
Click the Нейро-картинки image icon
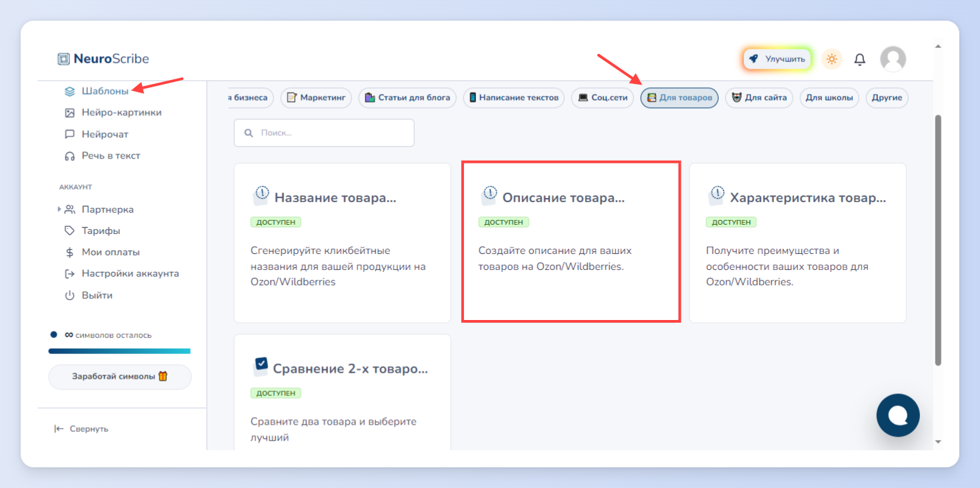pos(69,113)
